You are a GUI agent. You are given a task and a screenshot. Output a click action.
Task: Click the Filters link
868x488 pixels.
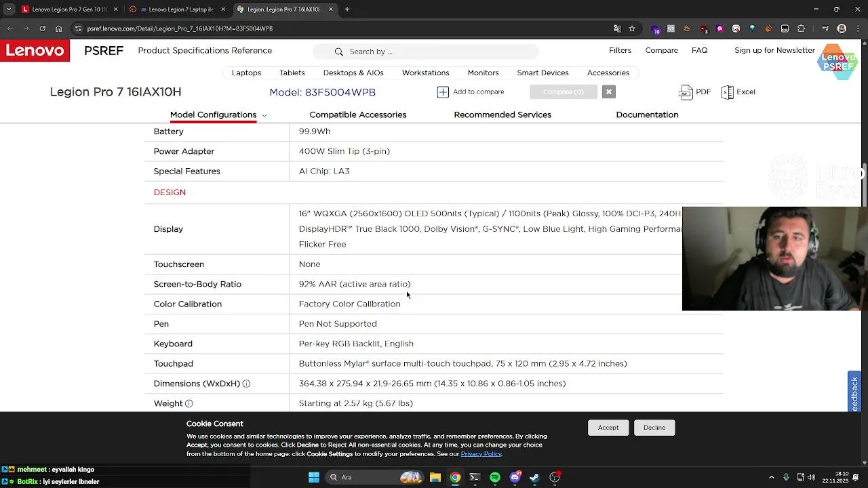pos(620,50)
